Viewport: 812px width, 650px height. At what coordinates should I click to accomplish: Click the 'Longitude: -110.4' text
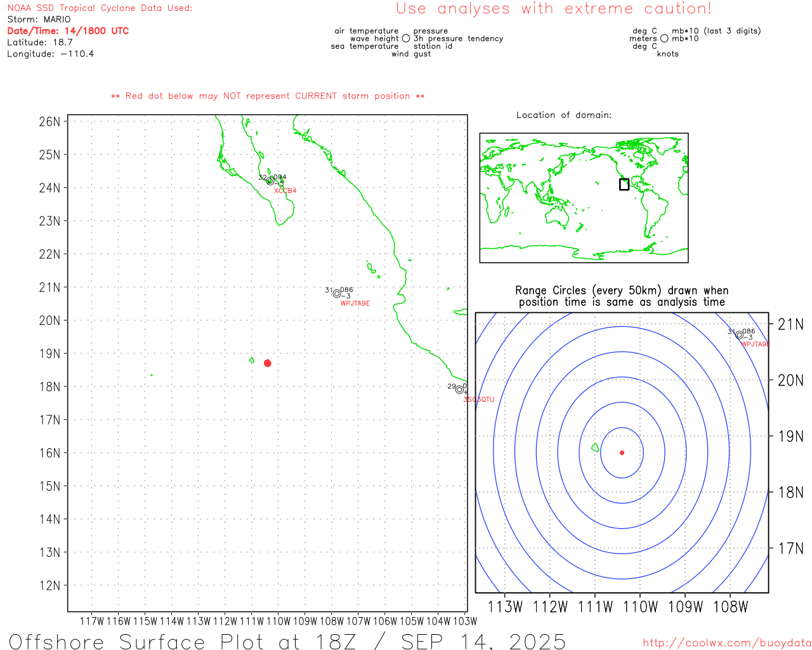pyautogui.click(x=51, y=54)
